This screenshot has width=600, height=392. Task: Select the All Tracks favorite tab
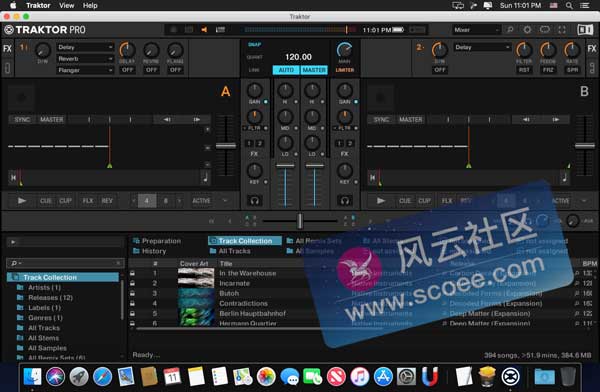[230, 251]
